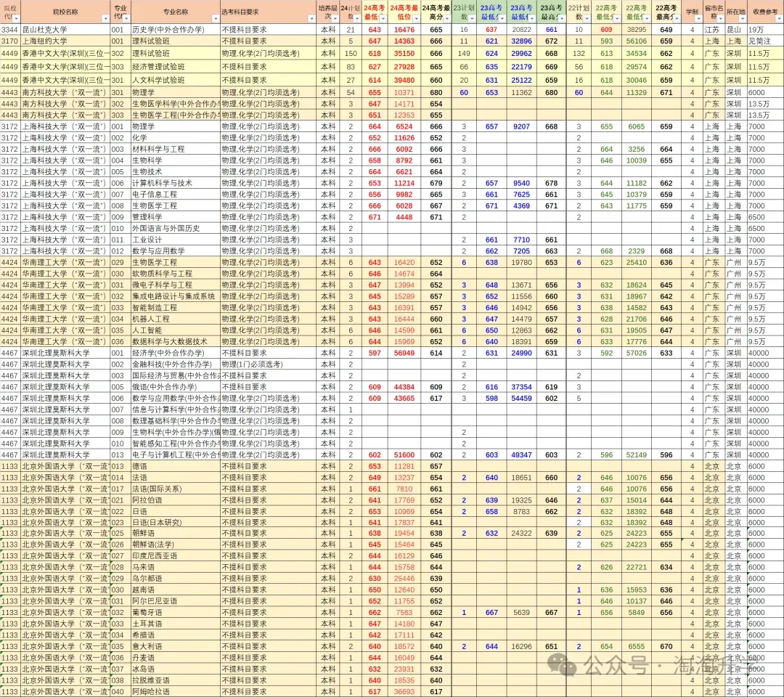Click the major cell 阿尔巴尼亚语

click(176, 601)
